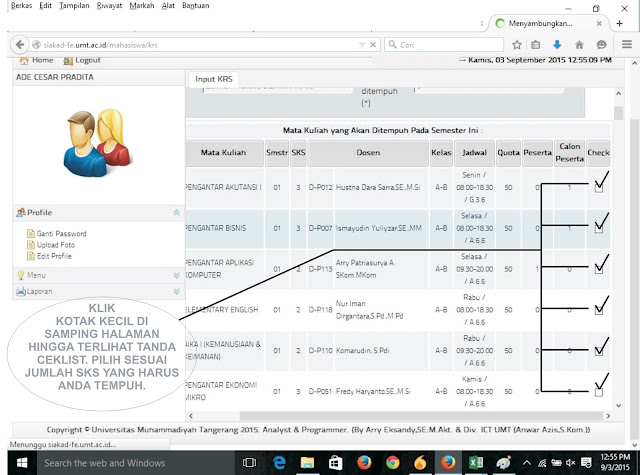Collapse the Profile panel chevron
This screenshot has width=640, height=475.
point(176,213)
